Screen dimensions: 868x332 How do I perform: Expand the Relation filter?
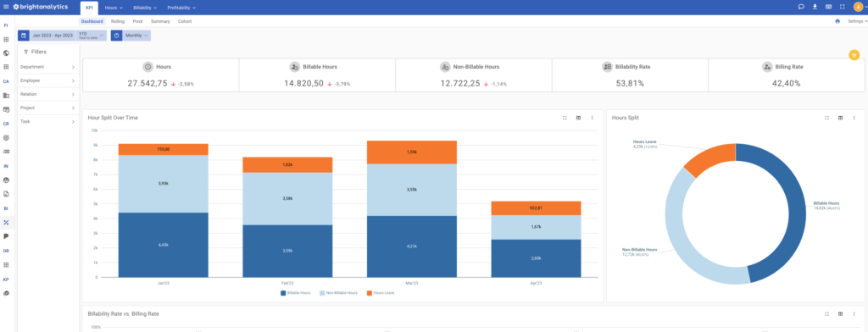click(x=47, y=94)
